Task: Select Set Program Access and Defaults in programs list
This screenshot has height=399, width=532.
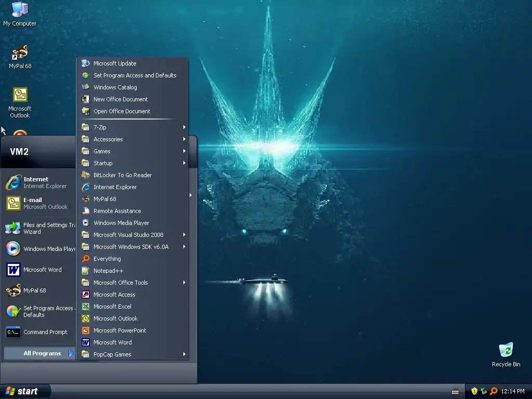Action: click(132, 75)
